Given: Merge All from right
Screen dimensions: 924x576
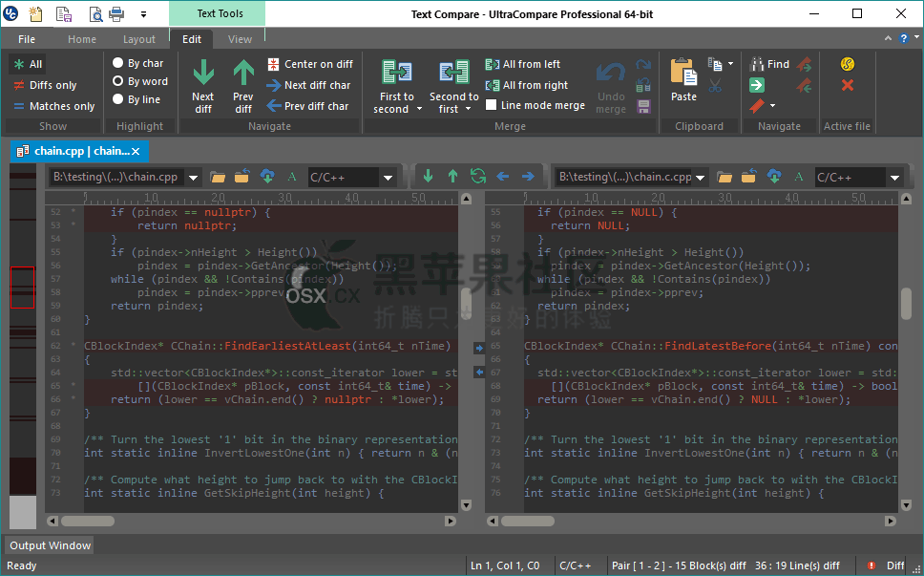Looking at the screenshot, I should coord(526,85).
